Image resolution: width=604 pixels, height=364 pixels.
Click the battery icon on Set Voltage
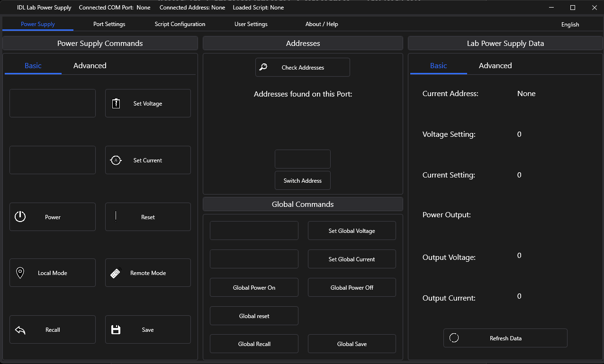116,104
